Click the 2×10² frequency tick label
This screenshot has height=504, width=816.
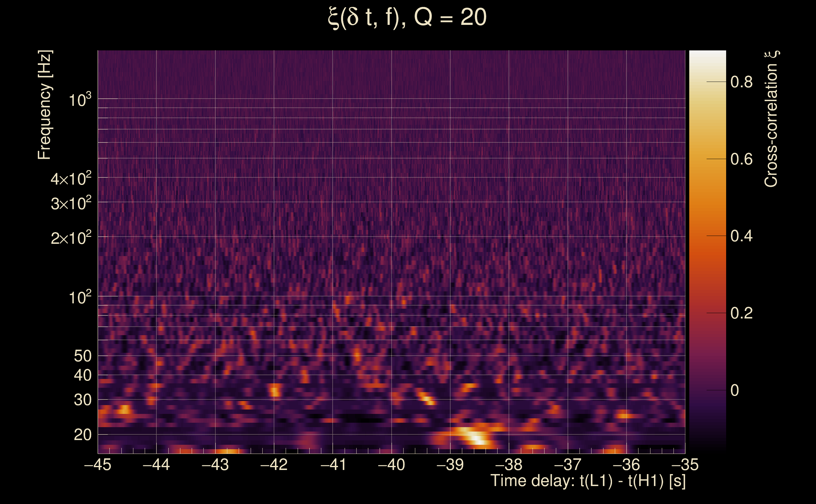click(71, 238)
